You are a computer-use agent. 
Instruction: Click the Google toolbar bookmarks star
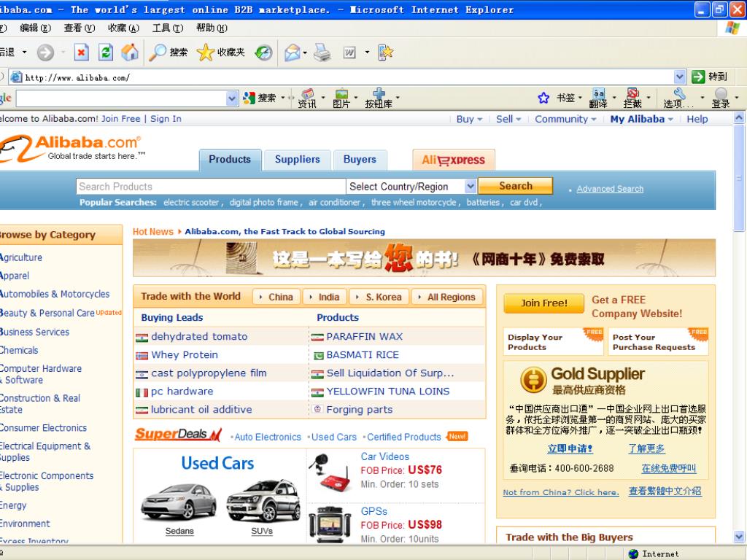click(543, 98)
